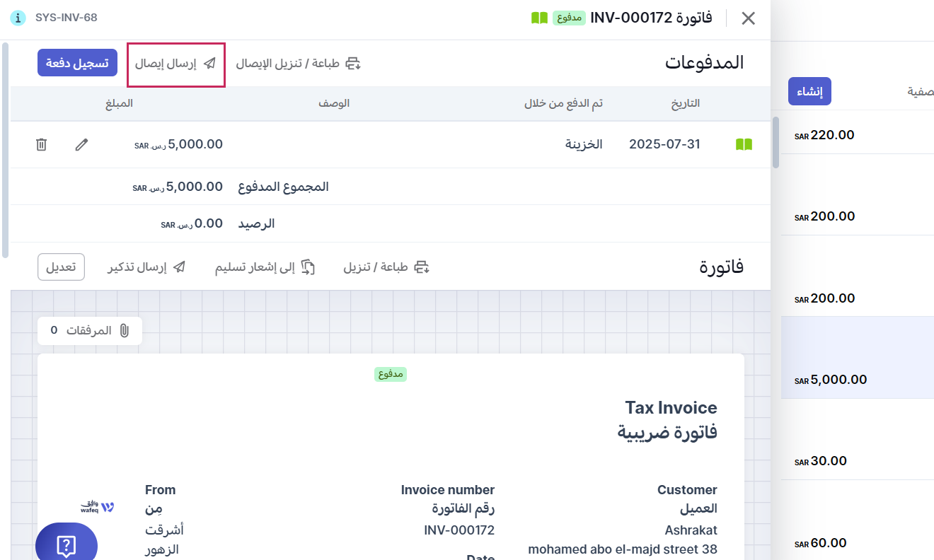Click the إنشاء create button
This screenshot has height=560, width=934.
(809, 92)
